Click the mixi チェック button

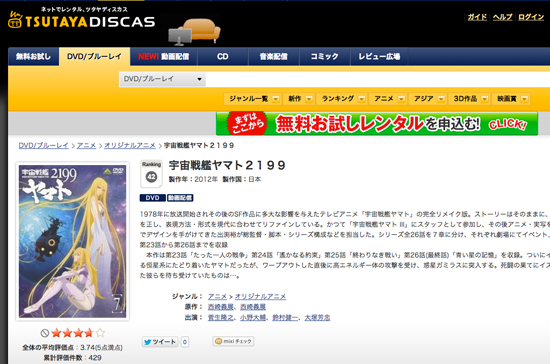(x=233, y=341)
